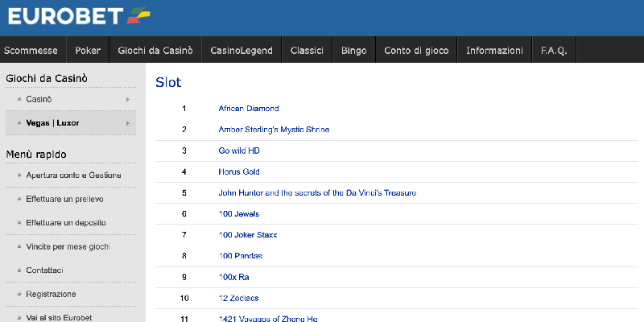Click the Eurobet logo
The height and width of the screenshot is (322, 644).
pos(79,16)
